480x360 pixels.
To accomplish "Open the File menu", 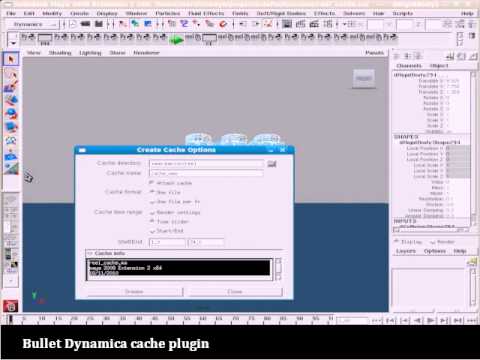I will pos(11,13).
